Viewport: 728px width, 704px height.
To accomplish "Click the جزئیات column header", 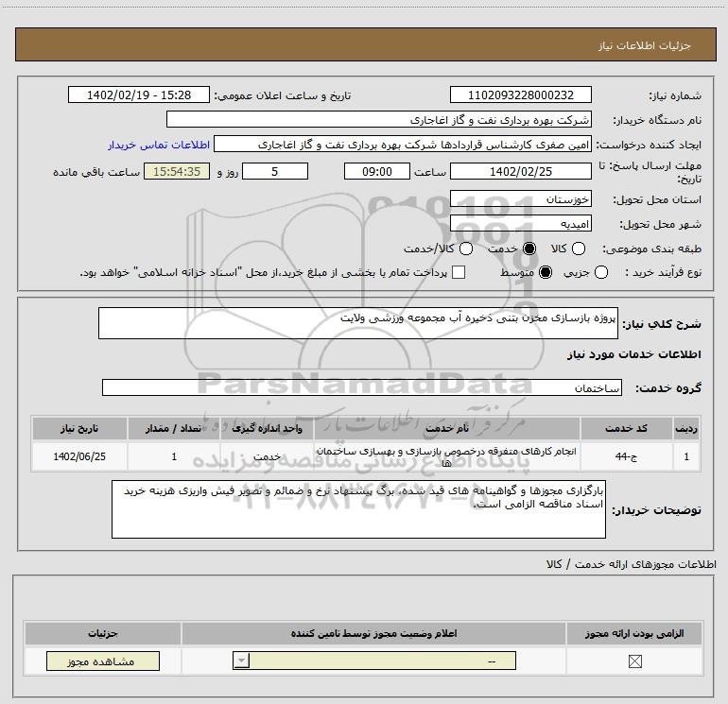I will pos(103,633).
